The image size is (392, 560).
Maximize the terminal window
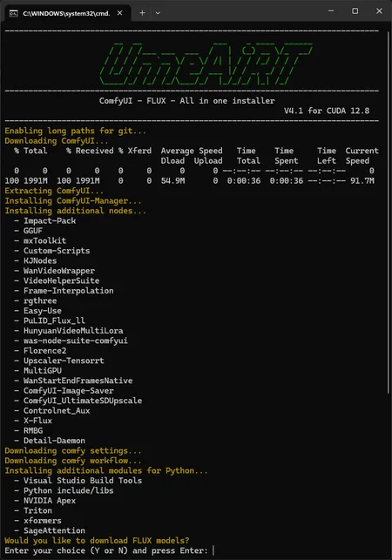(x=355, y=11)
